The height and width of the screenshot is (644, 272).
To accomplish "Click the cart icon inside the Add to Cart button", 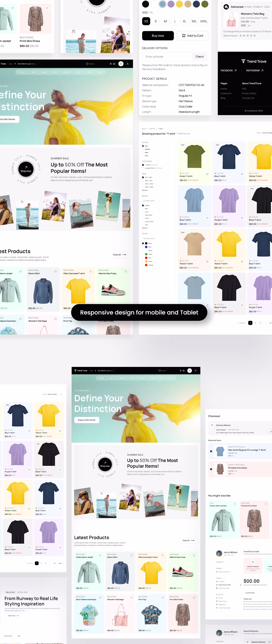I will coord(184,36).
